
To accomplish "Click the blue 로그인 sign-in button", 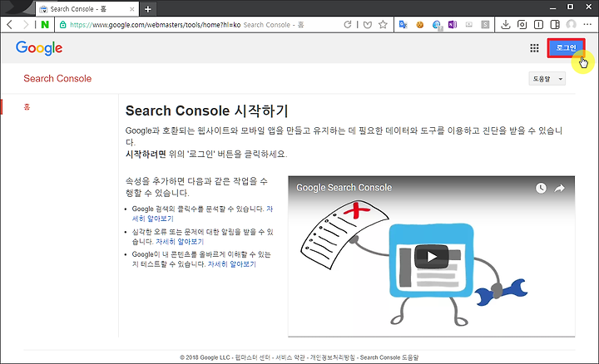I will pos(567,48).
